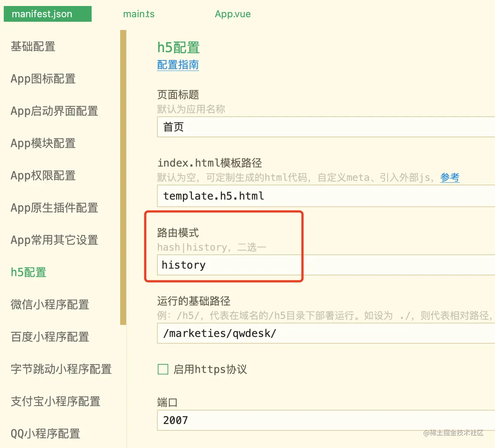
Task: Select 基础配置 in the sidebar
Action: [33, 47]
